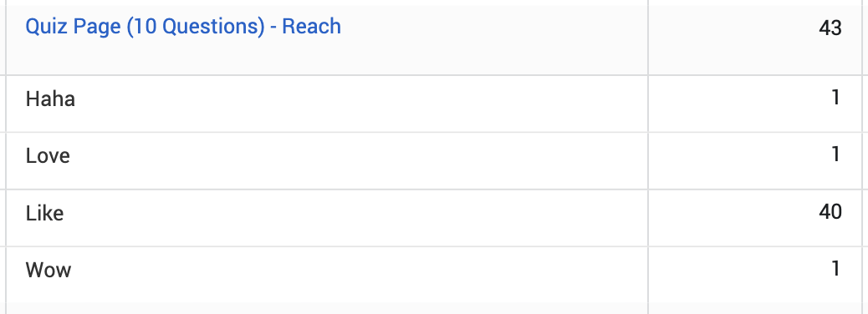Click the empty value cell below Wow's count
Viewport: 868px width, 314px height.
[754, 308]
